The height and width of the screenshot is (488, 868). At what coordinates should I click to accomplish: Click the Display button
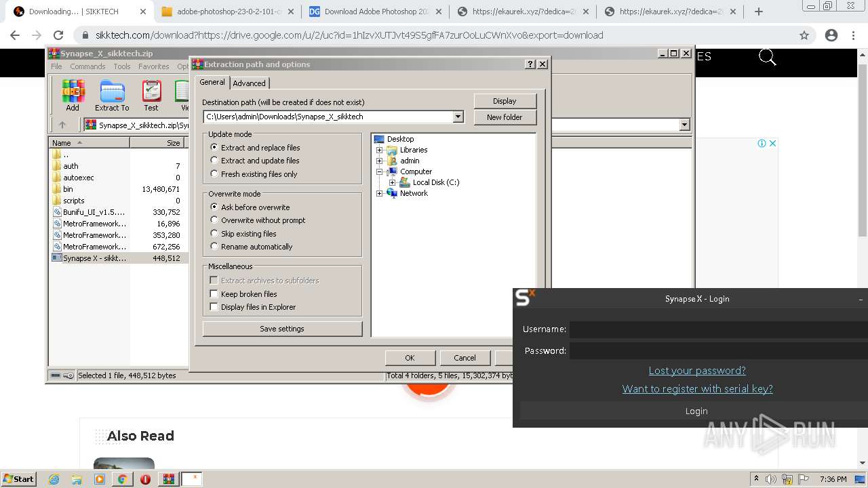pos(505,101)
